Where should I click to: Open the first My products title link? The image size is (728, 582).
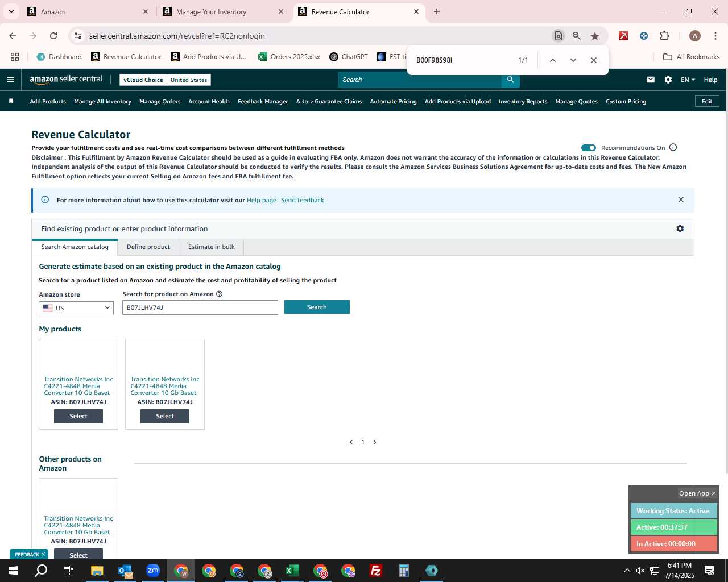[x=78, y=386]
